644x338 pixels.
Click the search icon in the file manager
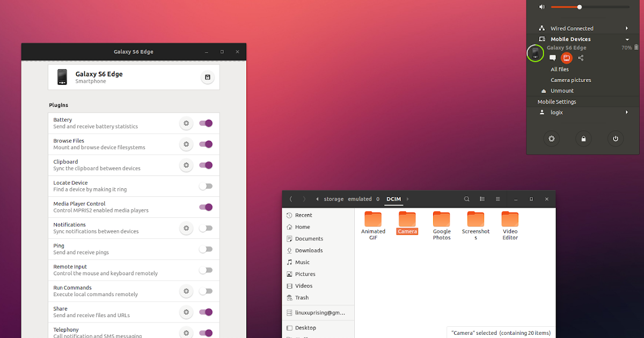466,199
